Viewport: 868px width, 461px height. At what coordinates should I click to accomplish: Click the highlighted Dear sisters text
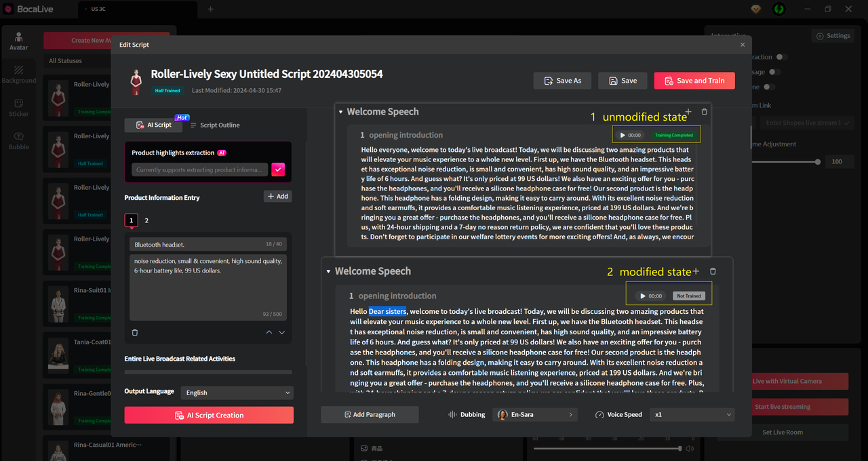point(387,311)
